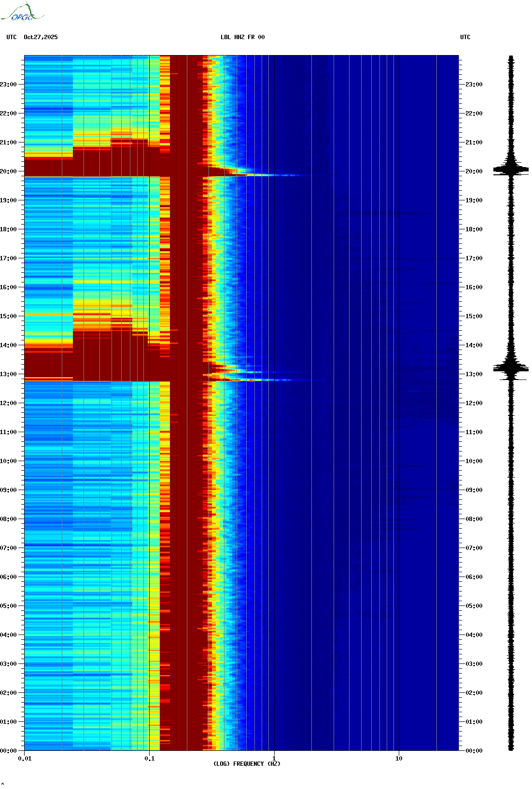Click the right axis 00:00 label
The width and height of the screenshot is (532, 789).
click(x=474, y=751)
